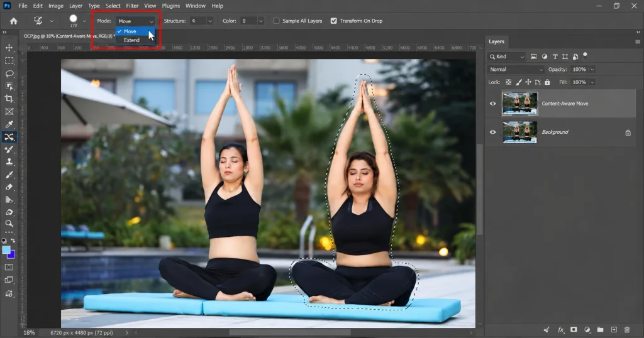Enable the Sample All Layers checkbox
The width and height of the screenshot is (644, 338).
tap(277, 21)
